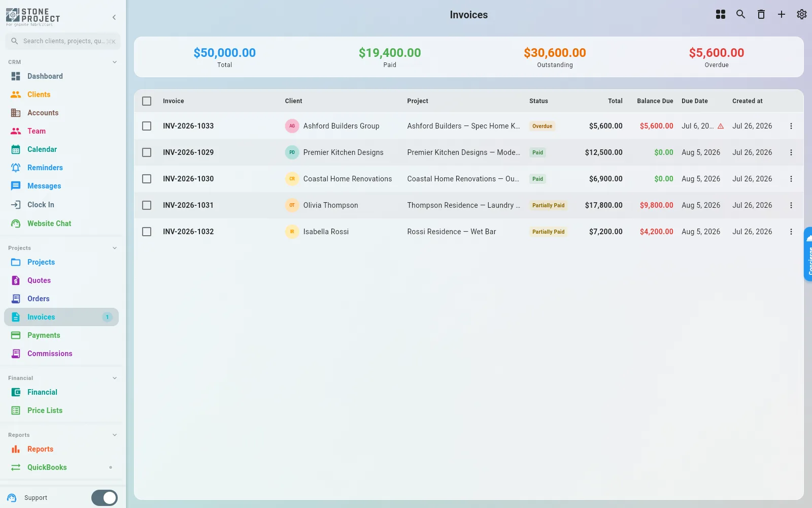Click Isabella Rossi IR avatar
Viewport: 812px width, 508px height.
(x=292, y=232)
